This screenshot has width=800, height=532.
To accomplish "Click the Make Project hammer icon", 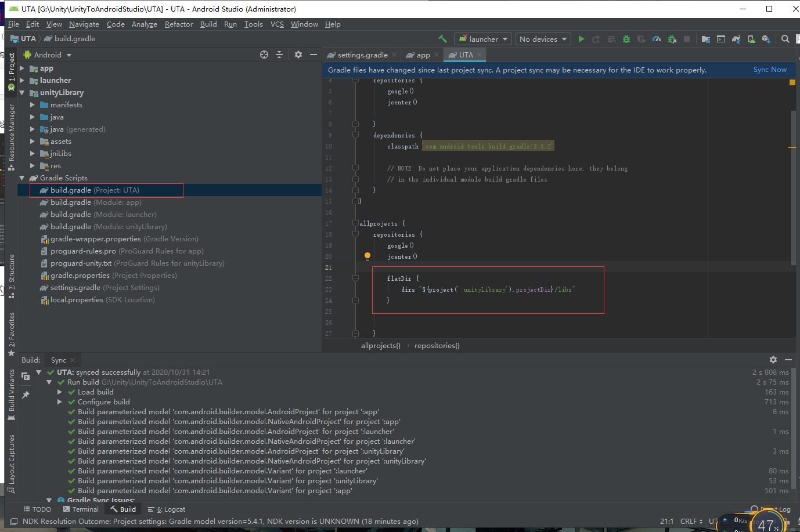I will click(443, 39).
